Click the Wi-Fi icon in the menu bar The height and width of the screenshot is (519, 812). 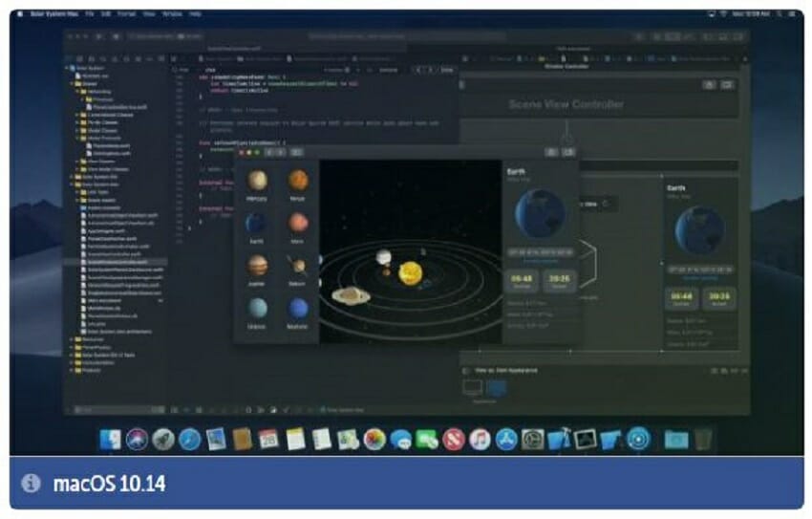[x=723, y=14]
